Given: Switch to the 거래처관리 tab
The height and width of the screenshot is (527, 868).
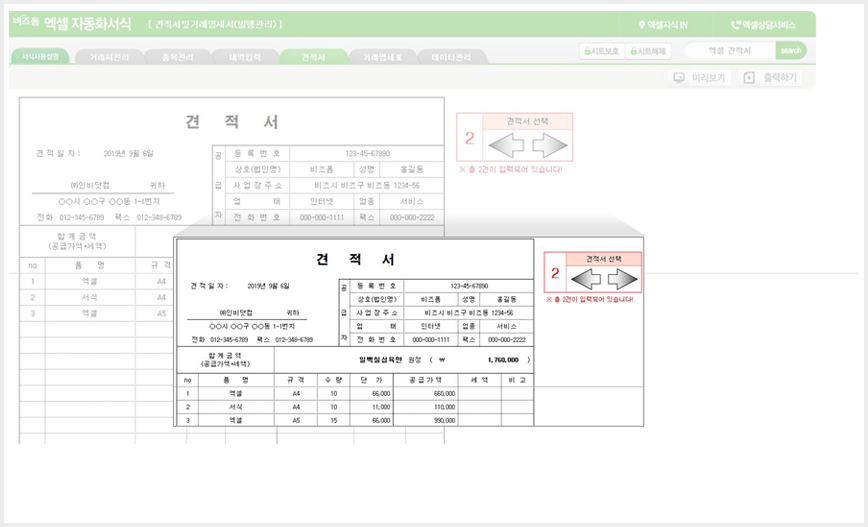Looking at the screenshot, I should (109, 57).
